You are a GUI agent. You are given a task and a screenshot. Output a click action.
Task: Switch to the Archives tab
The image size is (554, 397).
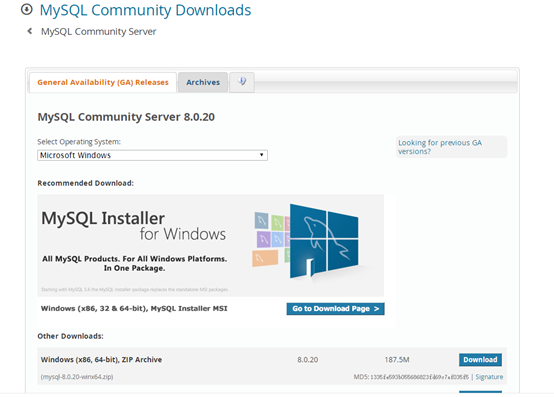pos(203,82)
